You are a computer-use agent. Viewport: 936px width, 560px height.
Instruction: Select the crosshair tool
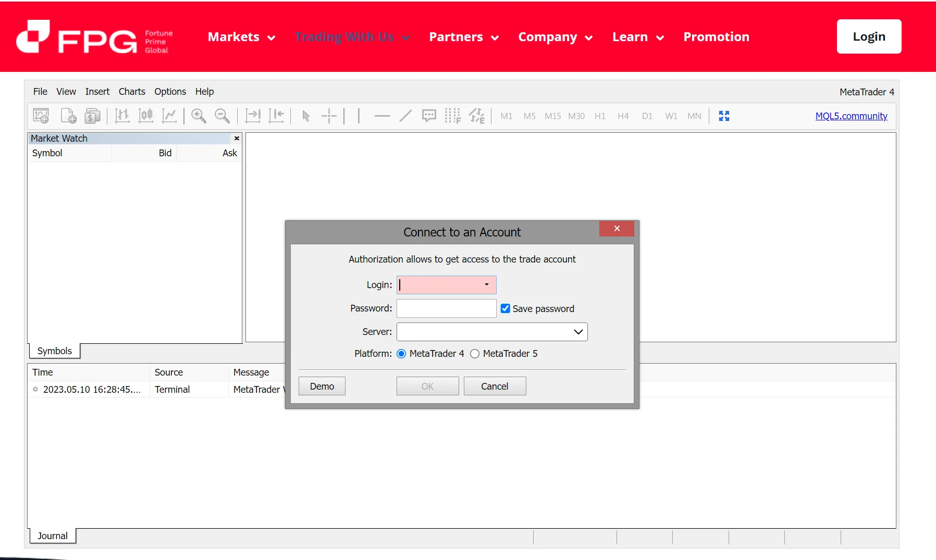[x=329, y=116]
